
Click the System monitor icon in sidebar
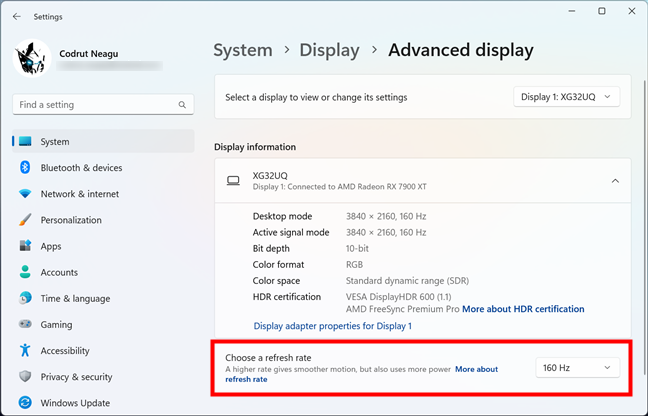[25, 142]
